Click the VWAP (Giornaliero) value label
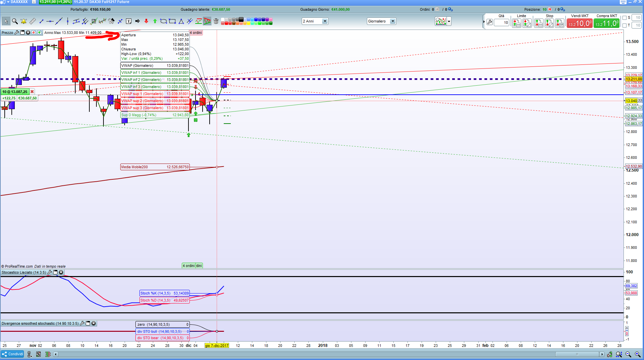 (x=155, y=65)
